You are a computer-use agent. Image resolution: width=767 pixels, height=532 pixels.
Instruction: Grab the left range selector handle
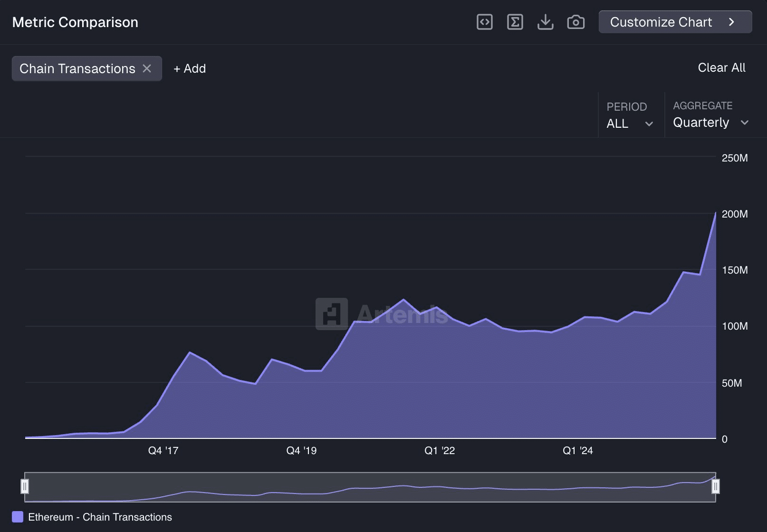pos(25,486)
